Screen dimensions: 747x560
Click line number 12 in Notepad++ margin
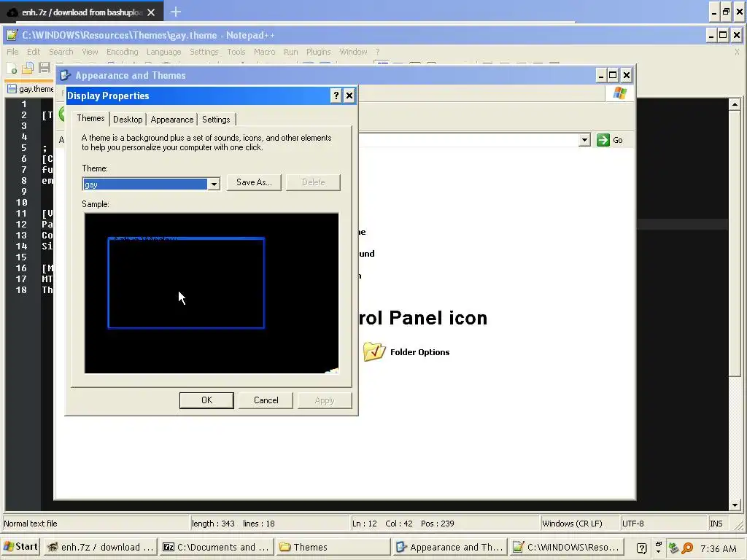point(21,225)
